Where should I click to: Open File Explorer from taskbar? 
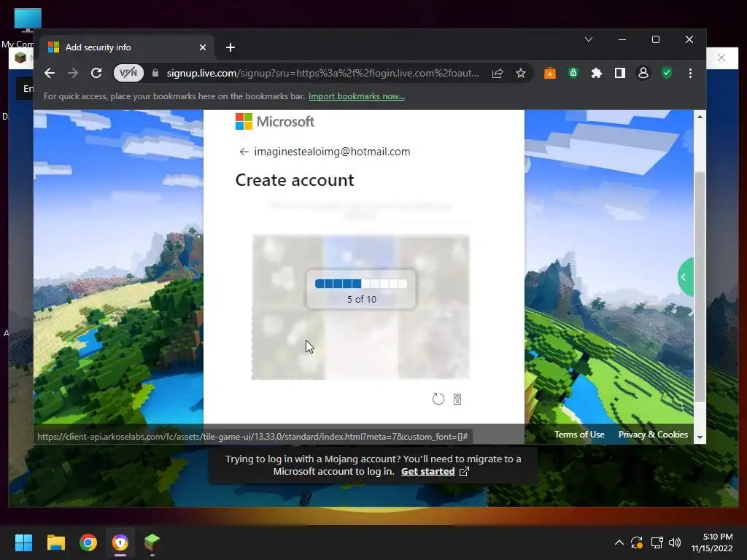[x=55, y=542]
